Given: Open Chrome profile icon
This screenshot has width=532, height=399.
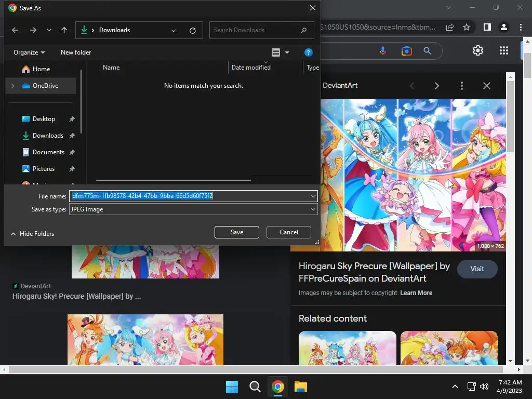Looking at the screenshot, I should [504, 27].
